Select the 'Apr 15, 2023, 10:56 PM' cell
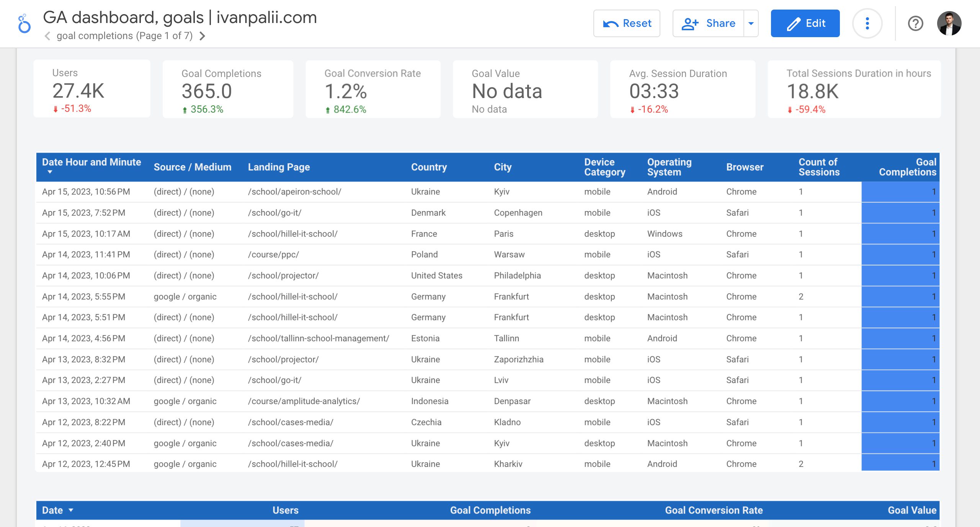Viewport: 980px width, 527px height. click(86, 191)
